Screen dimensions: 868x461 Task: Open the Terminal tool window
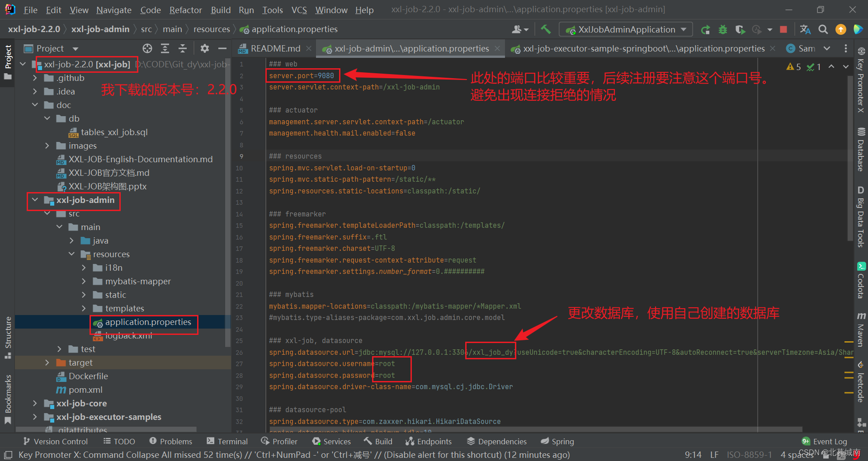(x=227, y=441)
